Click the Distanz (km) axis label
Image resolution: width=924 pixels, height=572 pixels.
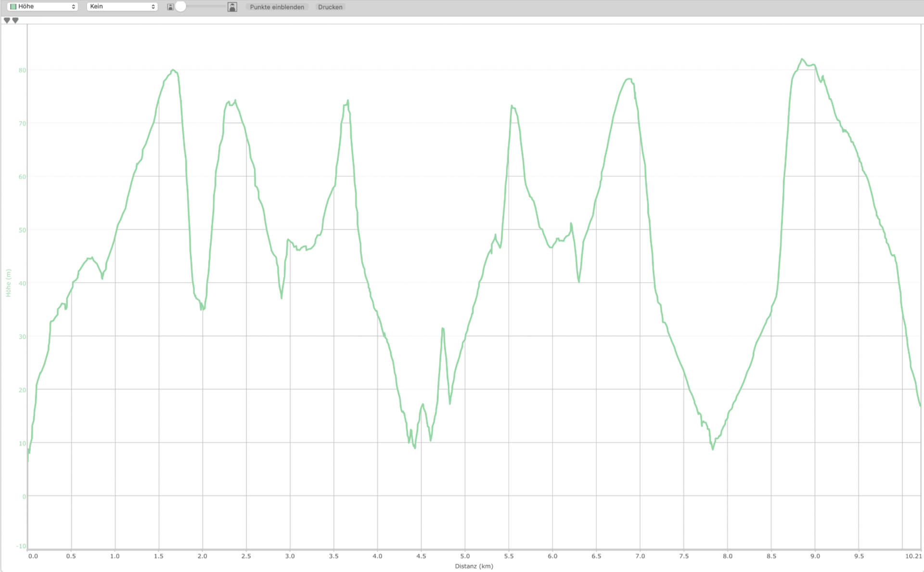click(x=474, y=566)
